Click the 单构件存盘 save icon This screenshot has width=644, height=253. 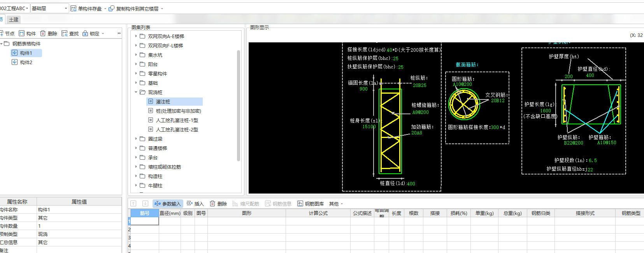click(74, 9)
